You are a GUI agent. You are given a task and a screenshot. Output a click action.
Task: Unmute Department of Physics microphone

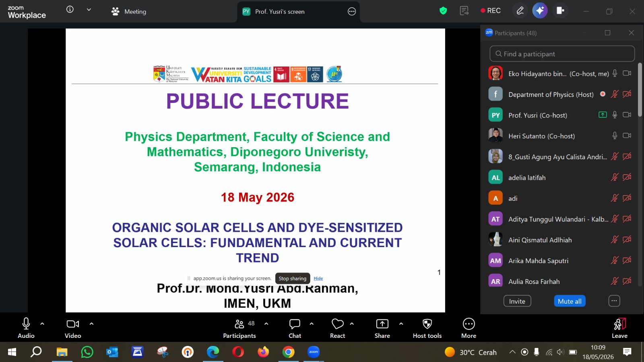coord(615,94)
